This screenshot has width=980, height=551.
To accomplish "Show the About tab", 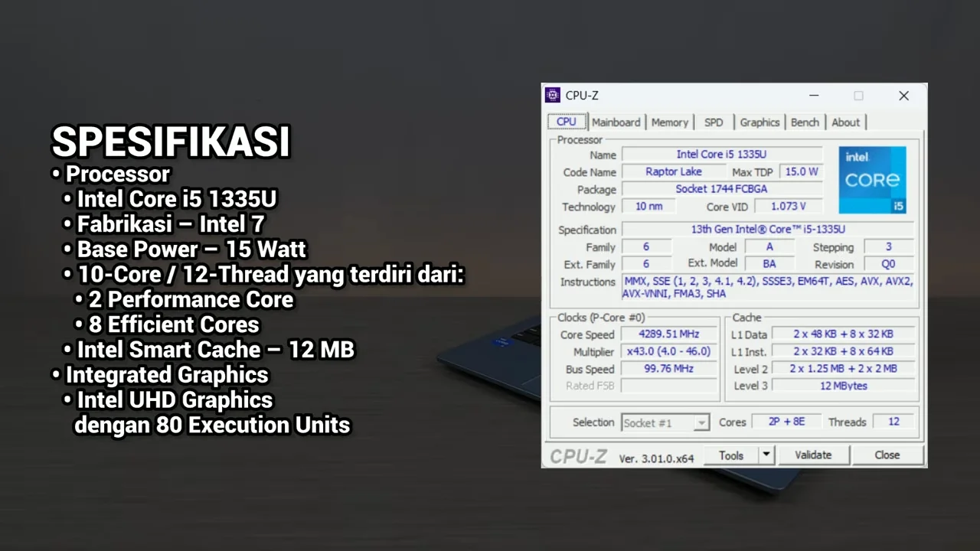I will [845, 122].
